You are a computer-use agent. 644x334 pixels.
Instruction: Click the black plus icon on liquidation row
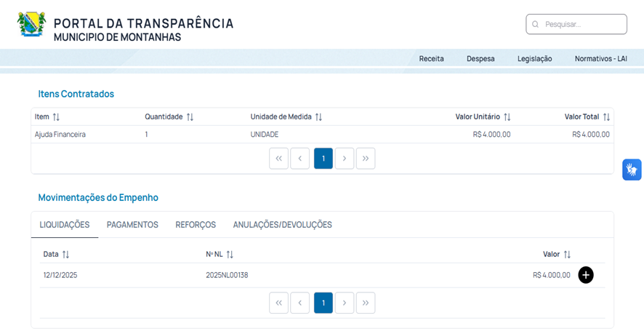pyautogui.click(x=585, y=275)
